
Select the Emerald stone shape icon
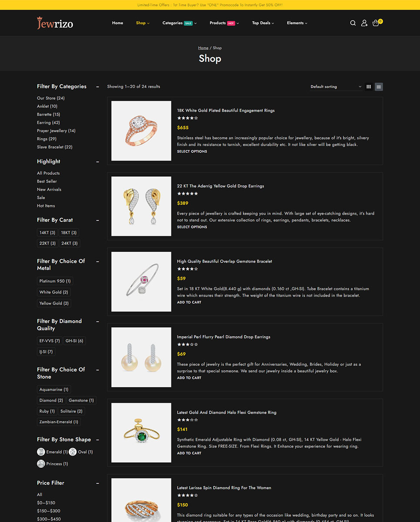point(41,452)
